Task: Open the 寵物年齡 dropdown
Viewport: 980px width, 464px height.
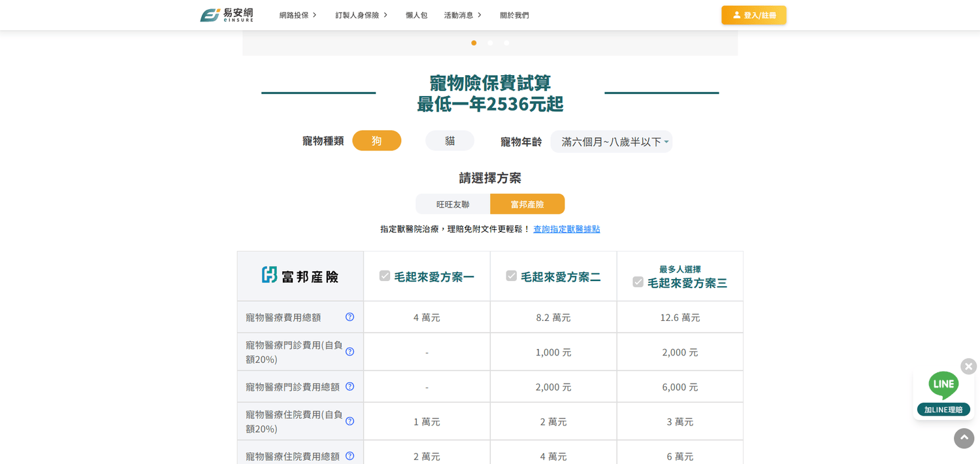Action: (x=612, y=141)
